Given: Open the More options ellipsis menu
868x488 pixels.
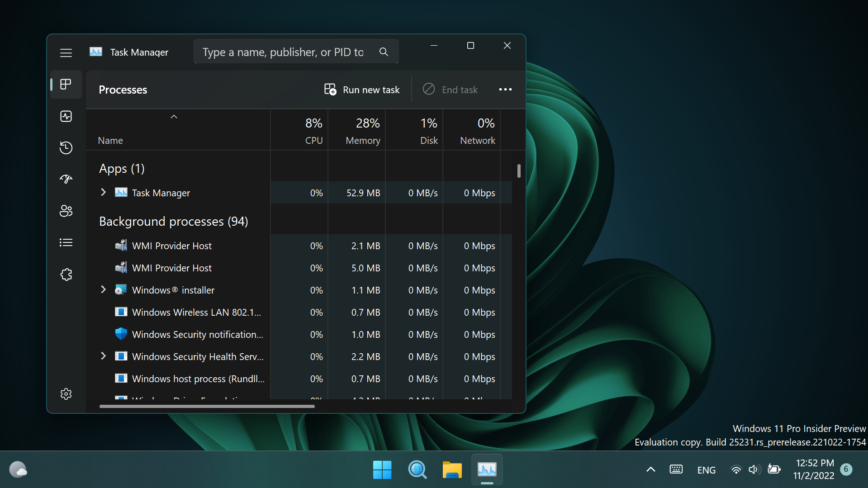Looking at the screenshot, I should [505, 90].
